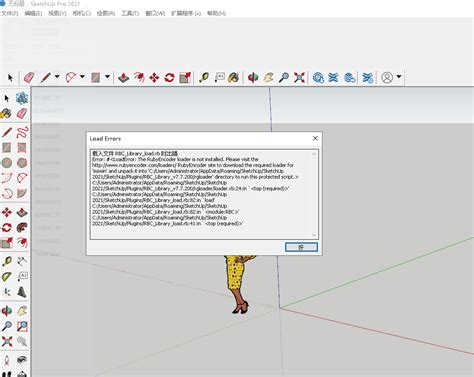Select Dimensions tool in left toolbar

(22, 261)
